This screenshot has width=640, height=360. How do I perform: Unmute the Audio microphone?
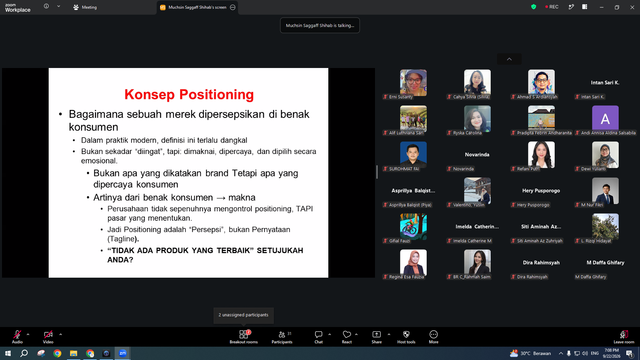(x=17, y=337)
